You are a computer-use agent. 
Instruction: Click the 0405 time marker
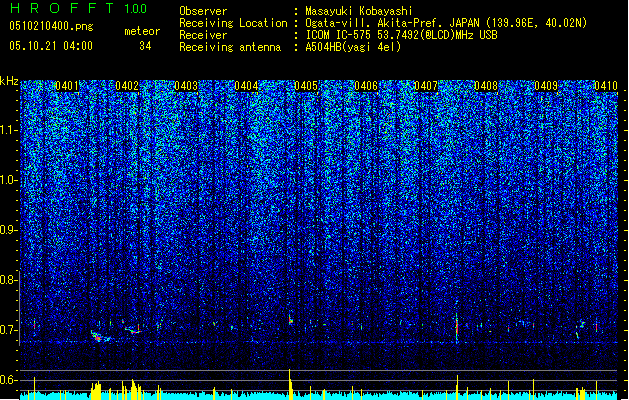coord(306,86)
